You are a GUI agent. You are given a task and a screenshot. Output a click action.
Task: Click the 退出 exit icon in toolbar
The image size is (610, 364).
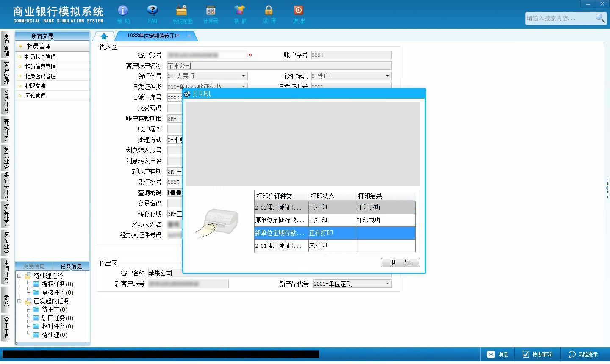click(x=298, y=14)
